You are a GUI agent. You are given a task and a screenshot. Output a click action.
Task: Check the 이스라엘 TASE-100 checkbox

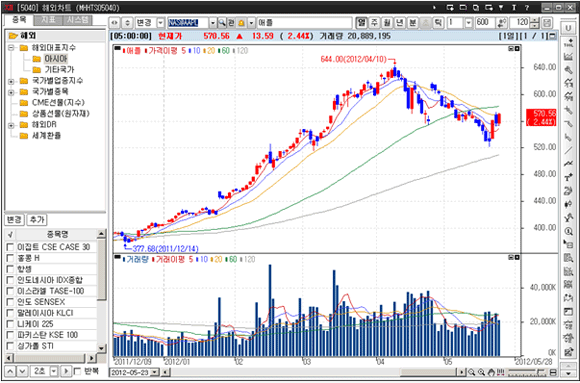click(10, 291)
